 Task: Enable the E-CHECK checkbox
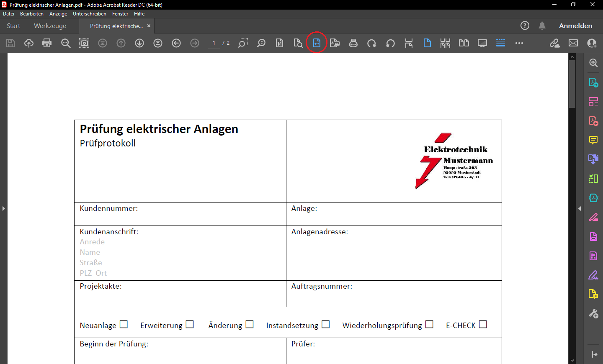(x=483, y=324)
